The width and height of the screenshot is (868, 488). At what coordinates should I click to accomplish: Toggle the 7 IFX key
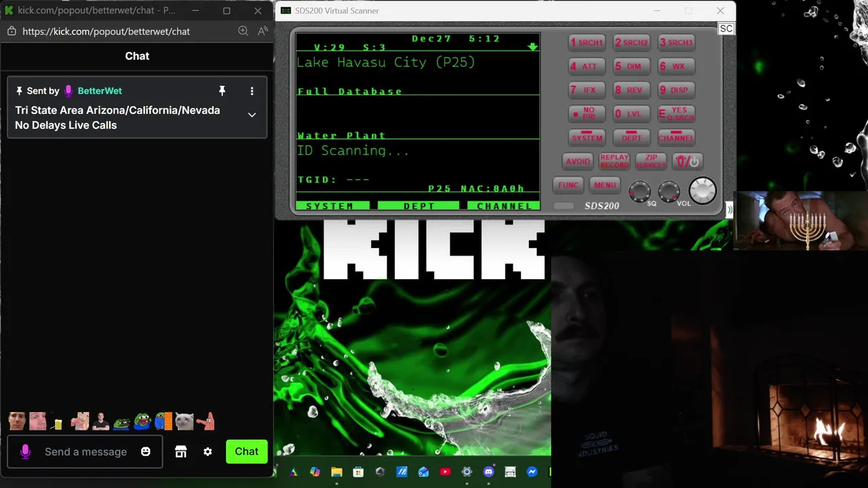[x=586, y=89]
